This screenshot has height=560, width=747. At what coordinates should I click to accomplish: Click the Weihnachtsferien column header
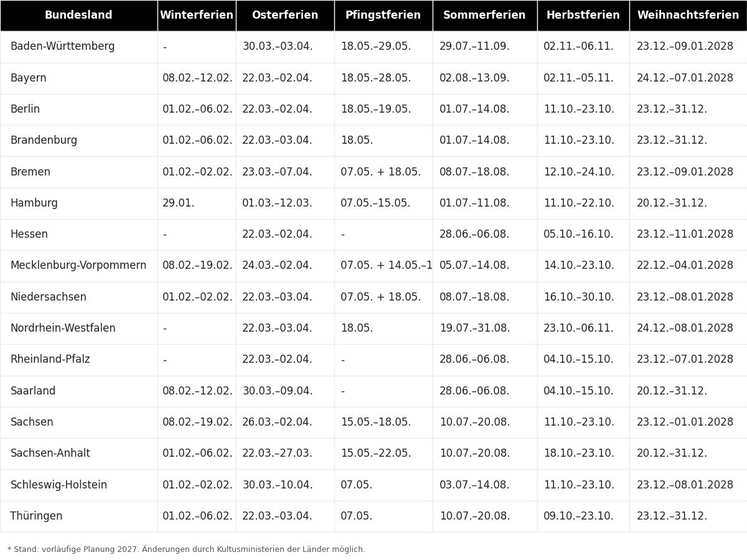point(688,16)
